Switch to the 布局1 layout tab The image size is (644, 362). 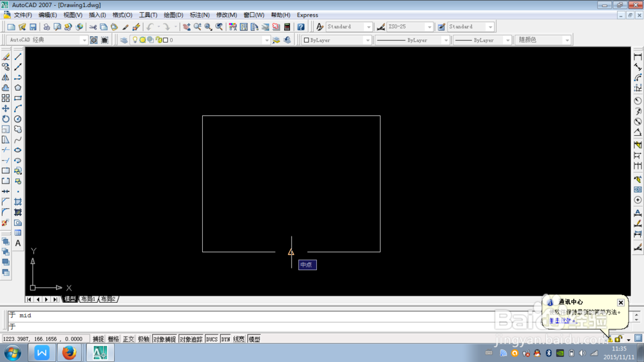[x=88, y=299]
